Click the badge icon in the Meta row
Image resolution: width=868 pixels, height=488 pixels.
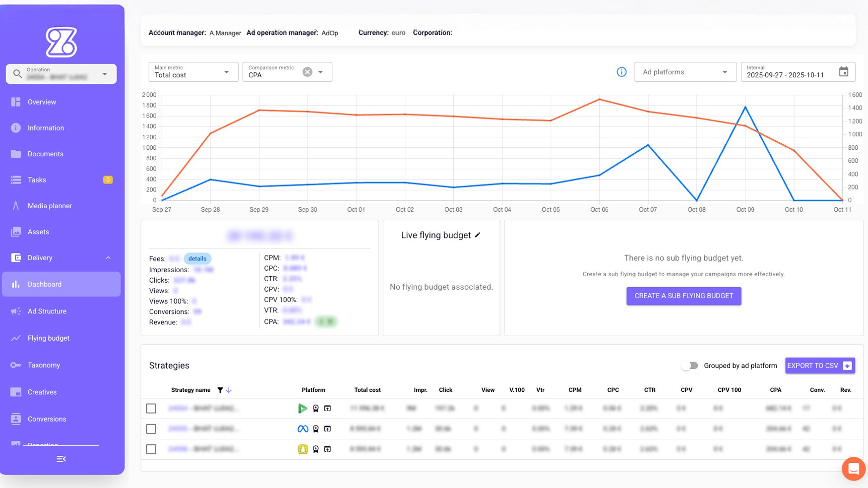pyautogui.click(x=315, y=429)
